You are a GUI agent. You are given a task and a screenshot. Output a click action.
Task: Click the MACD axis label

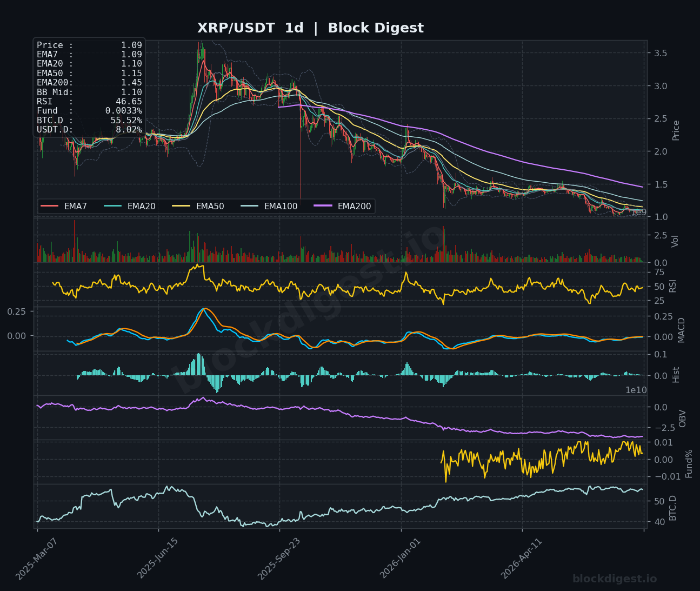pyautogui.click(x=681, y=330)
